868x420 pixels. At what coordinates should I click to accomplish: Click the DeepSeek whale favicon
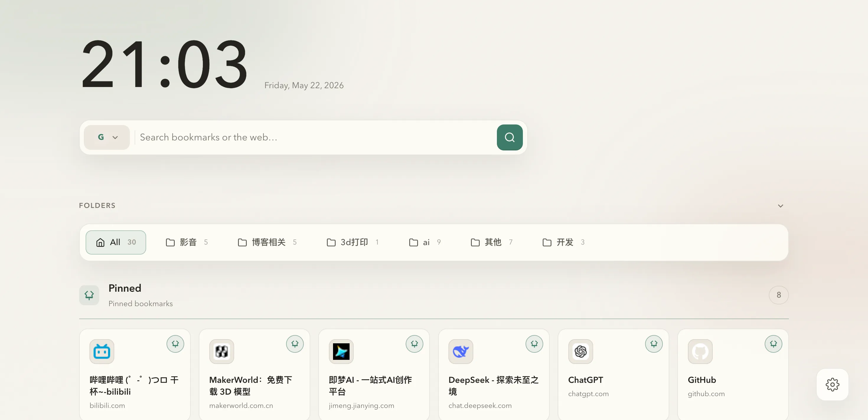(461, 351)
